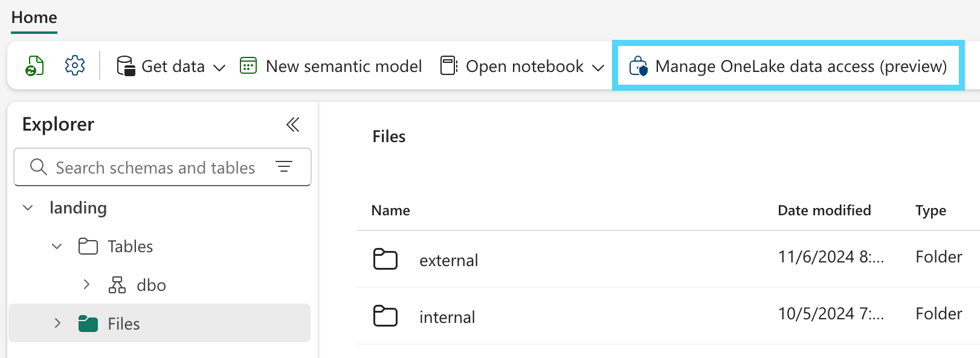Expand the dbo schema node
The height and width of the screenshot is (358, 980).
point(86,285)
